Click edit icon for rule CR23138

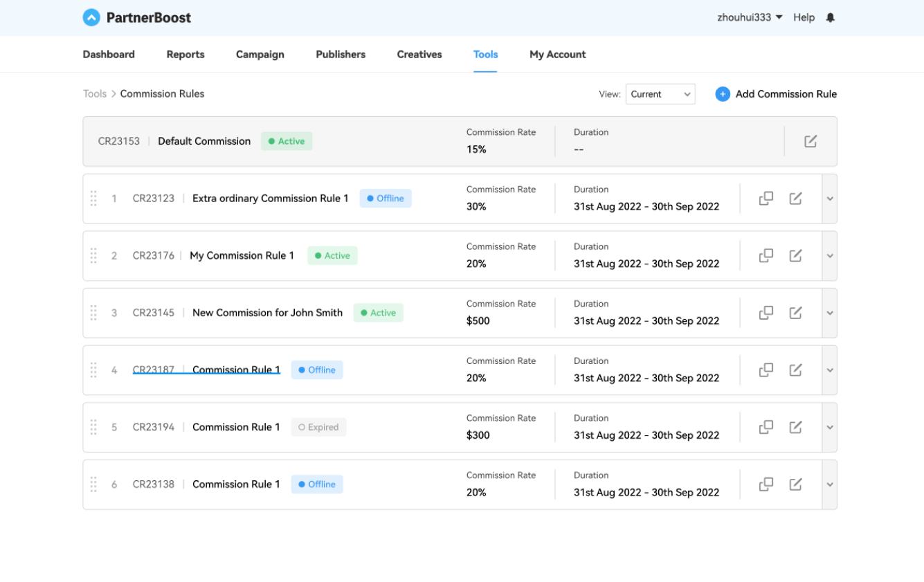pos(795,484)
